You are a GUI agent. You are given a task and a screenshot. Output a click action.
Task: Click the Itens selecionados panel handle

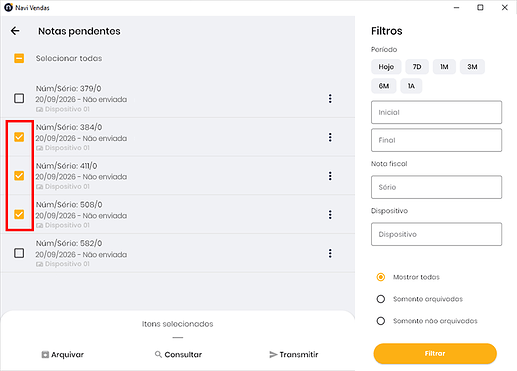178,338
